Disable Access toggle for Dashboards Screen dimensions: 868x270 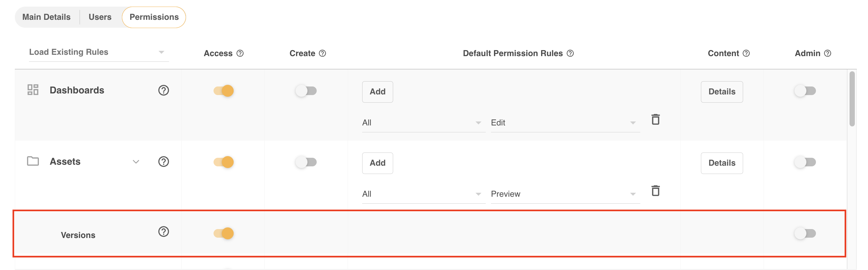coord(223,91)
